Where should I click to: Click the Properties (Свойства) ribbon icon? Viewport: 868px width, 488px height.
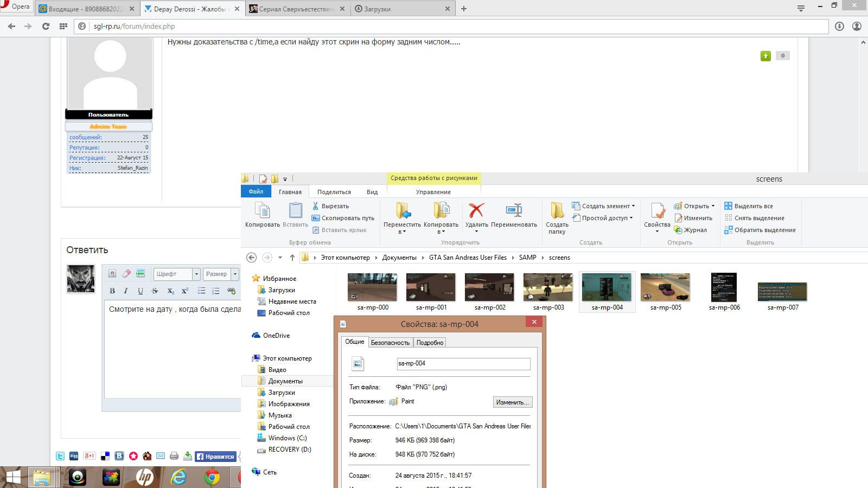pyautogui.click(x=657, y=211)
